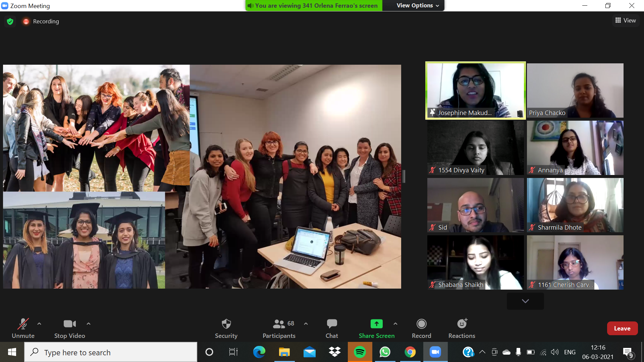Screen dimensions: 644x362
Task: Select 1161 Cherish Carv... video tile
Action: pos(575,262)
